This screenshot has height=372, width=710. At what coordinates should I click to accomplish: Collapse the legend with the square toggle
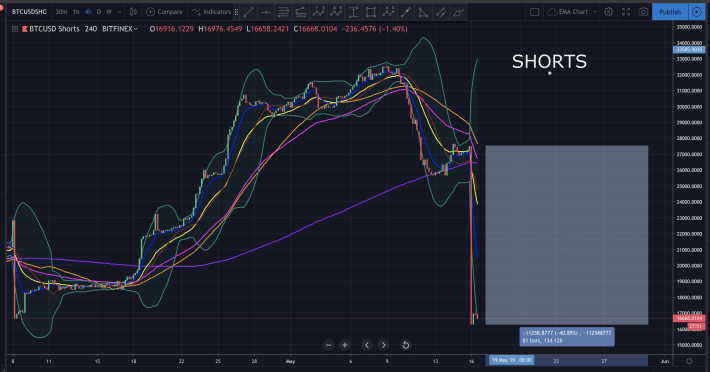coord(15,29)
